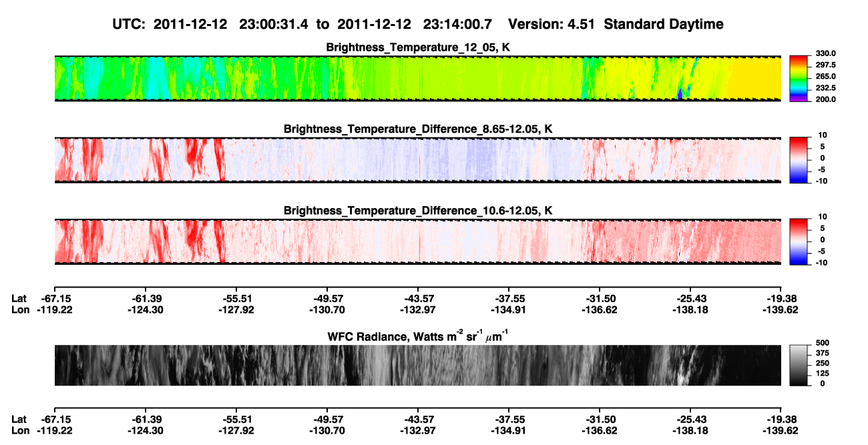The height and width of the screenshot is (445, 868).
Task: Click upper axis longitude value -139.62
Action: click(x=781, y=310)
